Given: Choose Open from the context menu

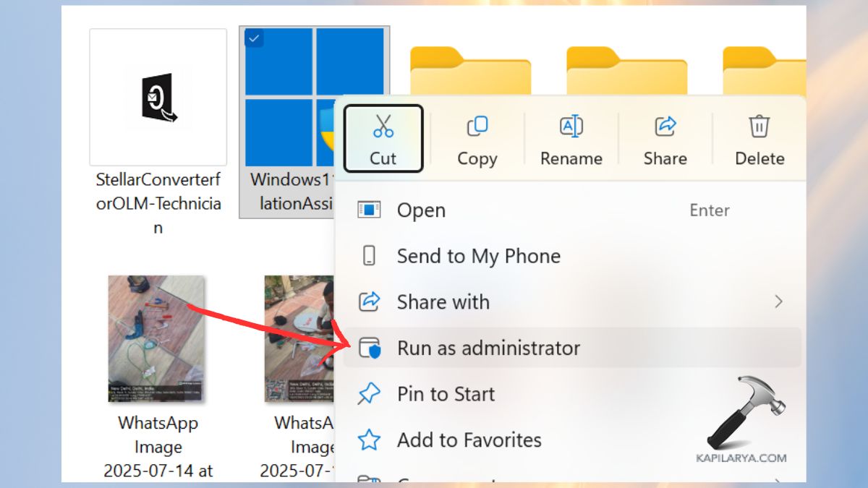Looking at the screenshot, I should click(x=421, y=210).
